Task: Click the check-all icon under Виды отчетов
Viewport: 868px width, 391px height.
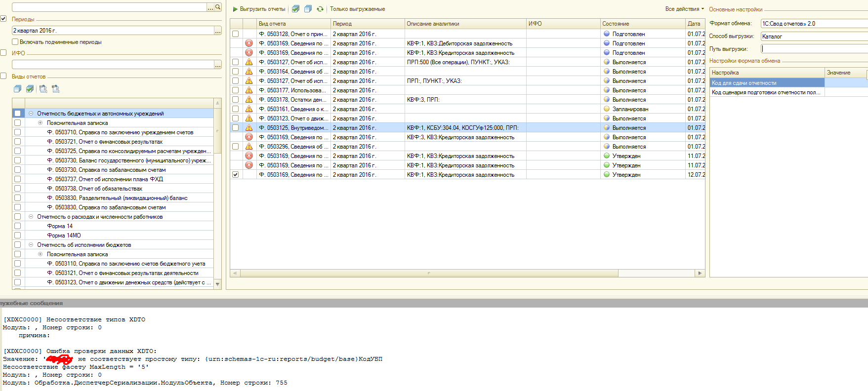Action: 30,89
